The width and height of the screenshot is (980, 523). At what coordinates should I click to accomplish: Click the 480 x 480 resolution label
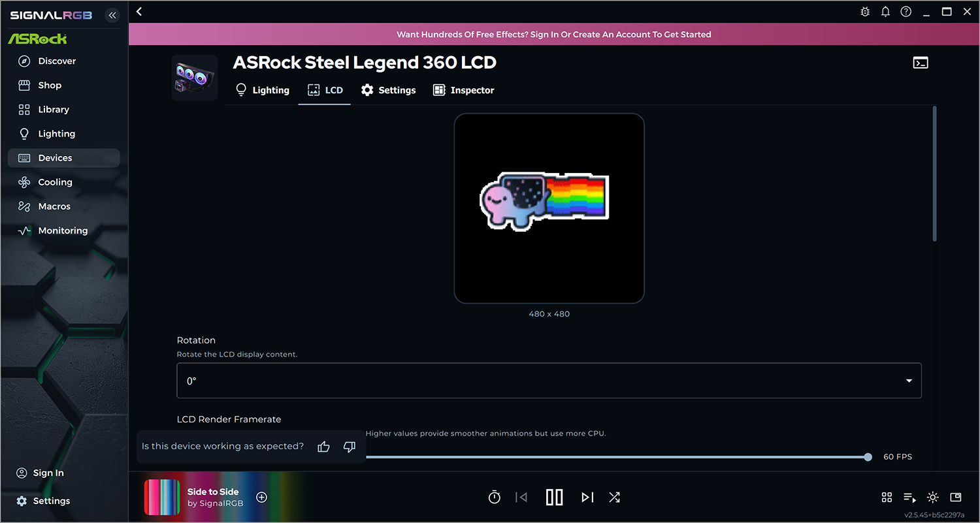549,314
